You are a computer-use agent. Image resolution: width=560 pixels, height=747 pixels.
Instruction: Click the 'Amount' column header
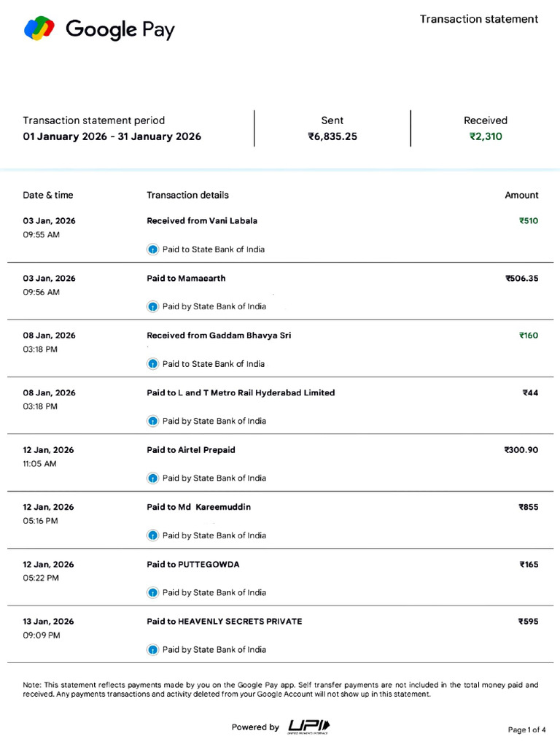click(521, 195)
